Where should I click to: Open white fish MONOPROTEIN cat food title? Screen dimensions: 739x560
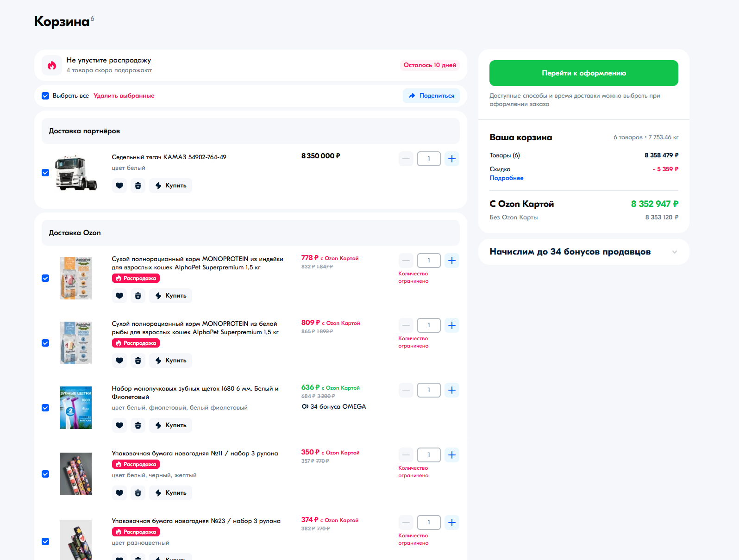[195, 328]
